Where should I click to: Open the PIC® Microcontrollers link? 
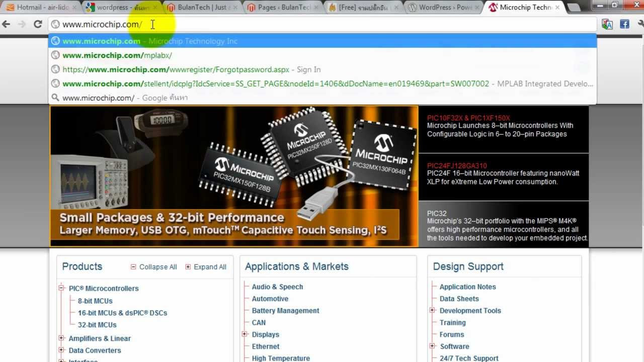tap(104, 289)
